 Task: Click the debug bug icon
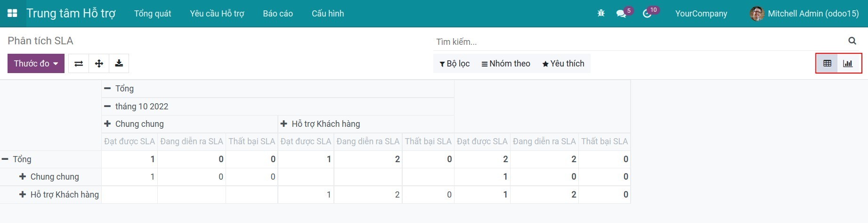tap(601, 14)
